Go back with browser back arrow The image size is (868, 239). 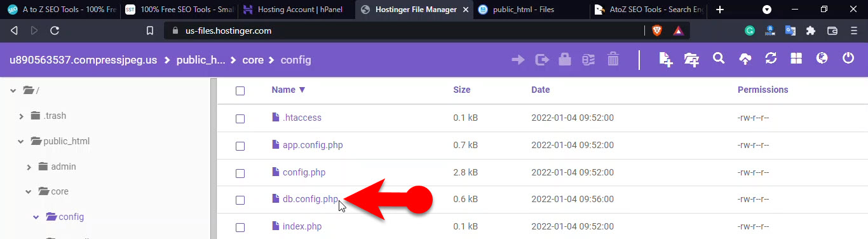pos(14,31)
